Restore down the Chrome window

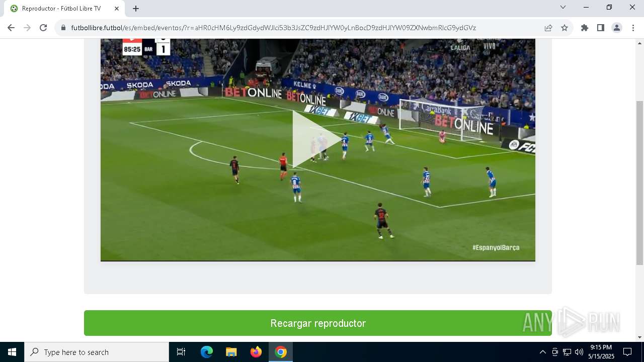(609, 7)
